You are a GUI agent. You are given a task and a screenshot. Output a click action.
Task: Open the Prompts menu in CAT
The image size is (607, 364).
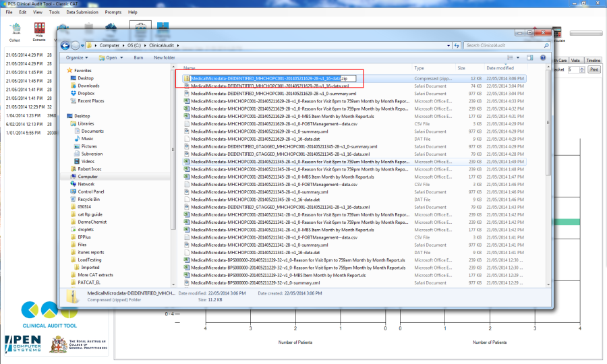(x=113, y=12)
